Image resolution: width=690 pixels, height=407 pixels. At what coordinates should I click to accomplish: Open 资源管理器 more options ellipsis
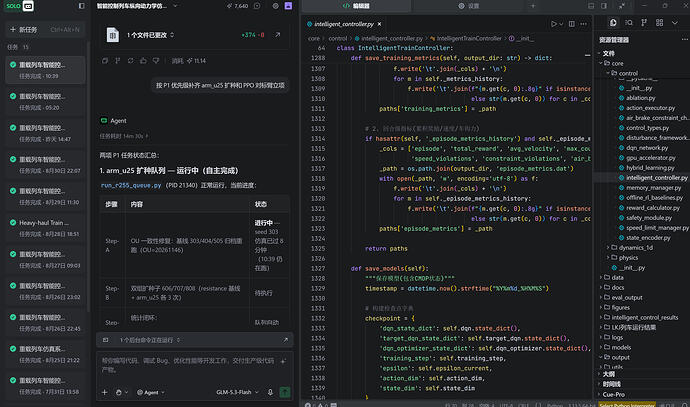[x=684, y=40]
